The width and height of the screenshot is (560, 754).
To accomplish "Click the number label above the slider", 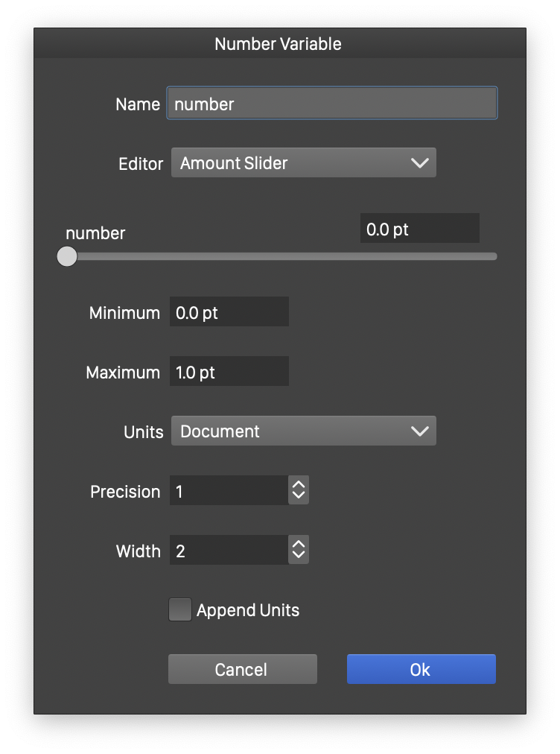I will click(95, 233).
